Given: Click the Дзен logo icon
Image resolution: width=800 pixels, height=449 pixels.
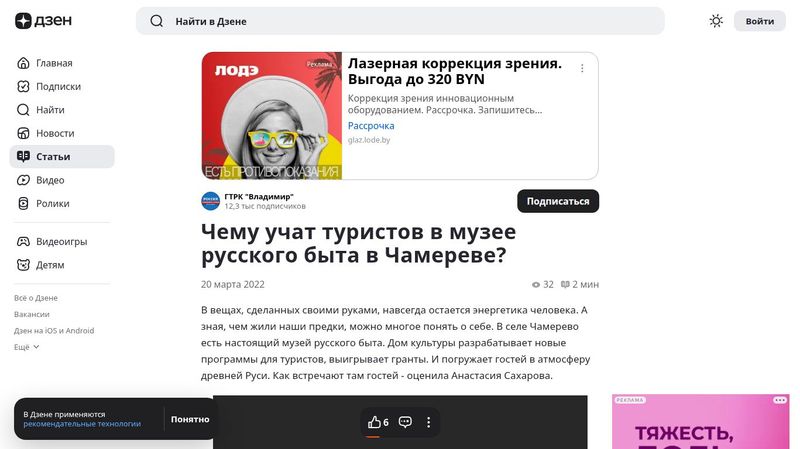Looking at the screenshot, I should pyautogui.click(x=23, y=21).
